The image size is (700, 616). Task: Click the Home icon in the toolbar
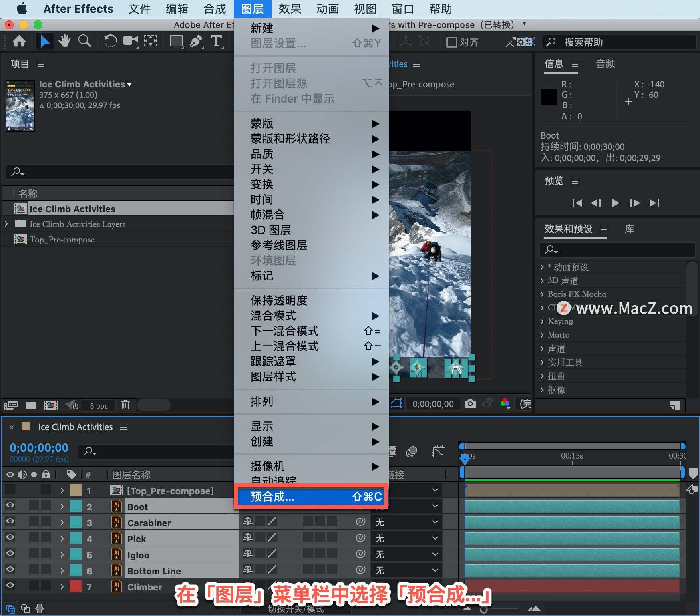tap(19, 41)
